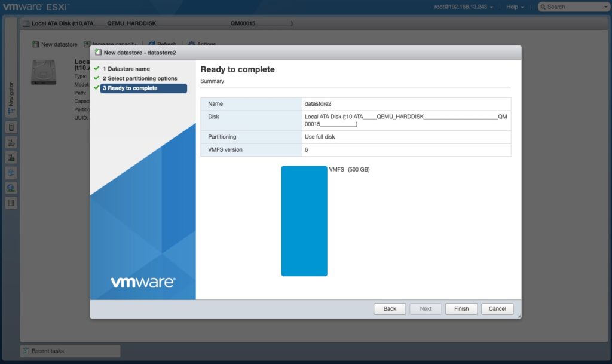Click the Back button
Viewport: 612px width, 364px height.
(390, 308)
